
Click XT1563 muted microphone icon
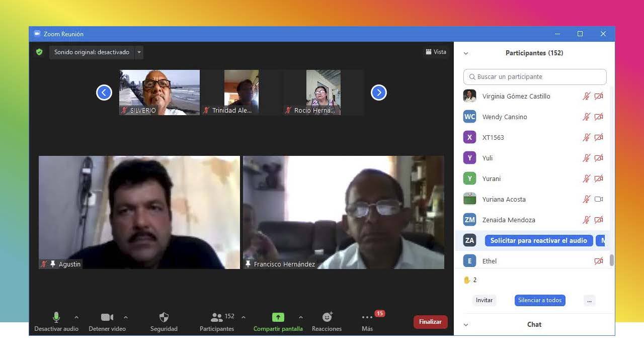click(586, 137)
